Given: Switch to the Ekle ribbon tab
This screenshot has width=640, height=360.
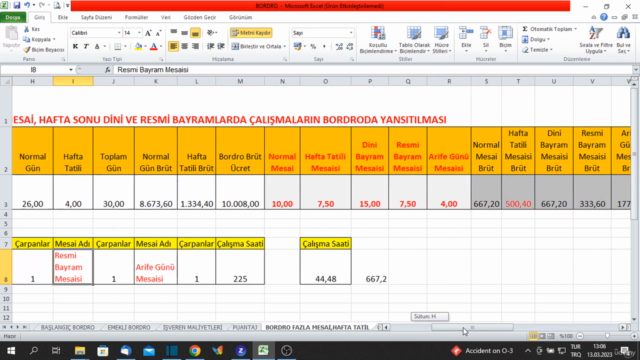Looking at the screenshot, I should [63, 18].
